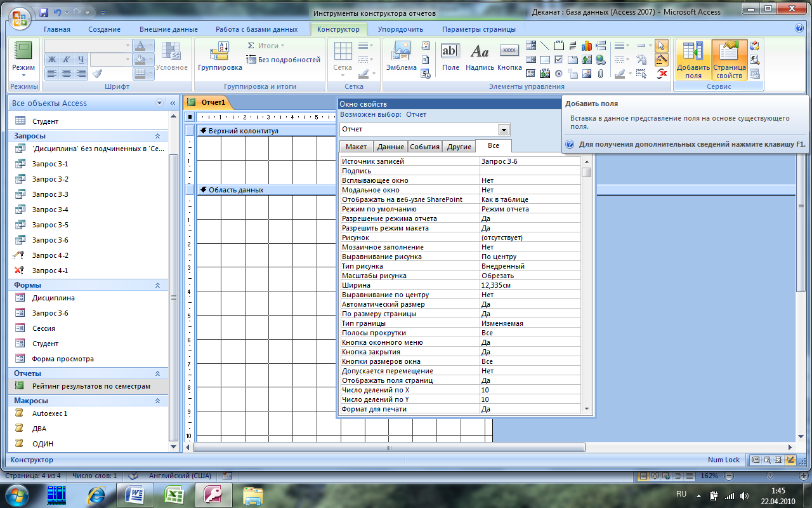Screen dimensions: 812x508
Task: Insert a hyperlink control
Action: coord(601,60)
